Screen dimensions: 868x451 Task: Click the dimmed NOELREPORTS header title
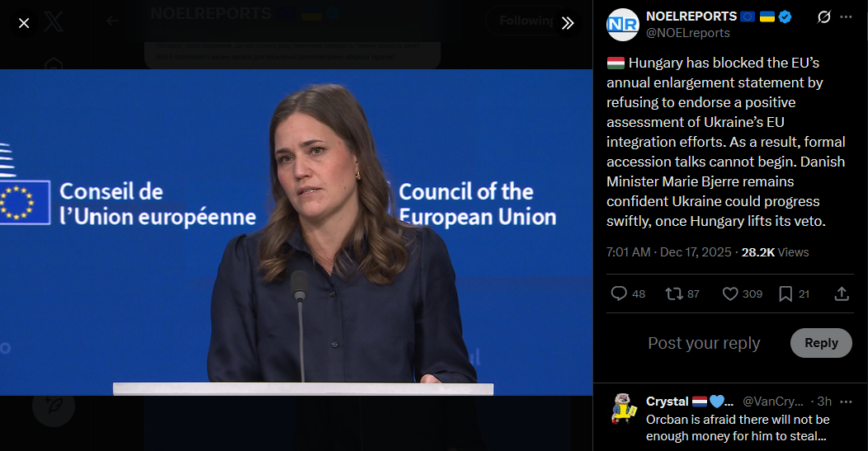point(210,13)
